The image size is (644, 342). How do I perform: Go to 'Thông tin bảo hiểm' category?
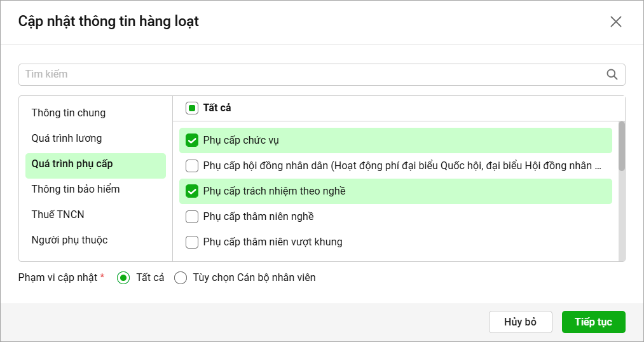pyautogui.click(x=76, y=189)
